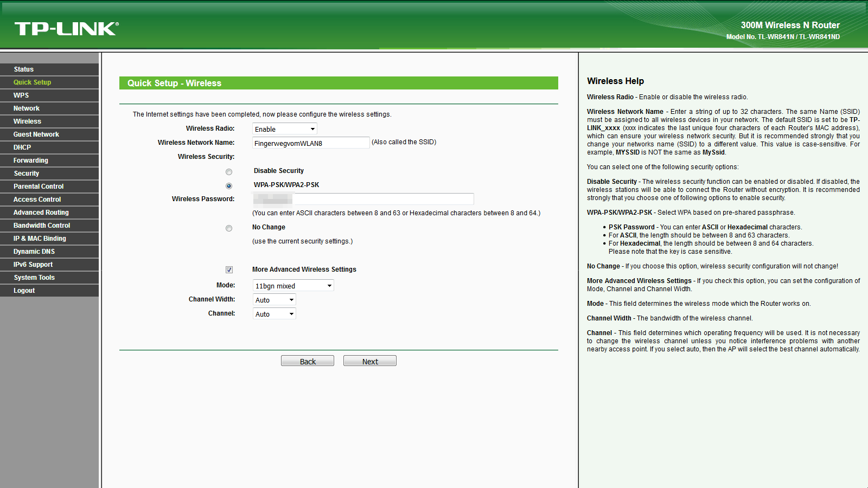Open Guest Network settings
Viewport: 868px width, 488px height.
tap(49, 134)
